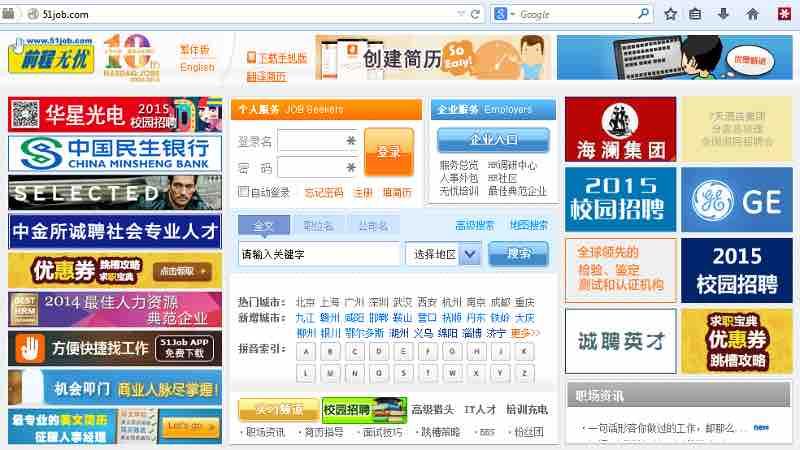Viewport: 800px width, 450px height.
Task: Open the 求职宝典 优惠券 跳槽攻略 tile
Action: tap(737, 341)
